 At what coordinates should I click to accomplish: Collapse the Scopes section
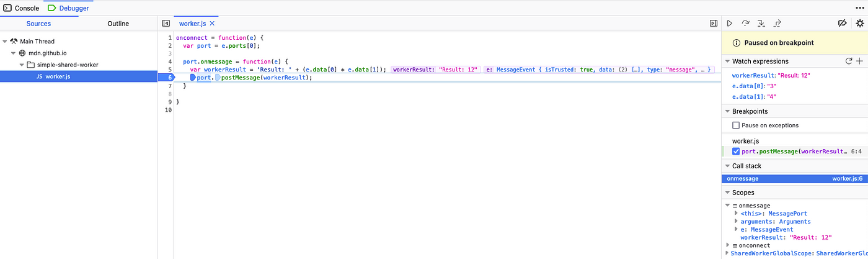[727, 193]
